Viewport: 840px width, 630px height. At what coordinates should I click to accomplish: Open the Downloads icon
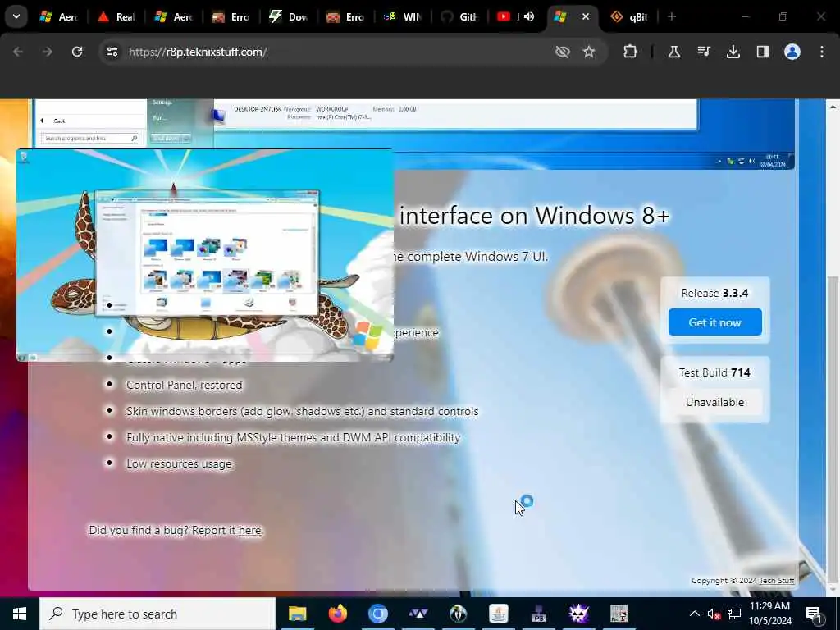733,52
